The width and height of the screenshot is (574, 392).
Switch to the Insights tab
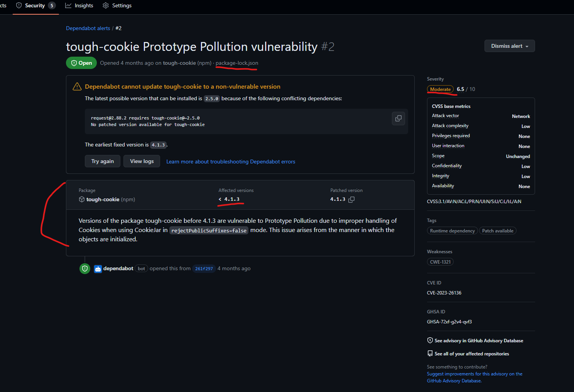(x=79, y=5)
